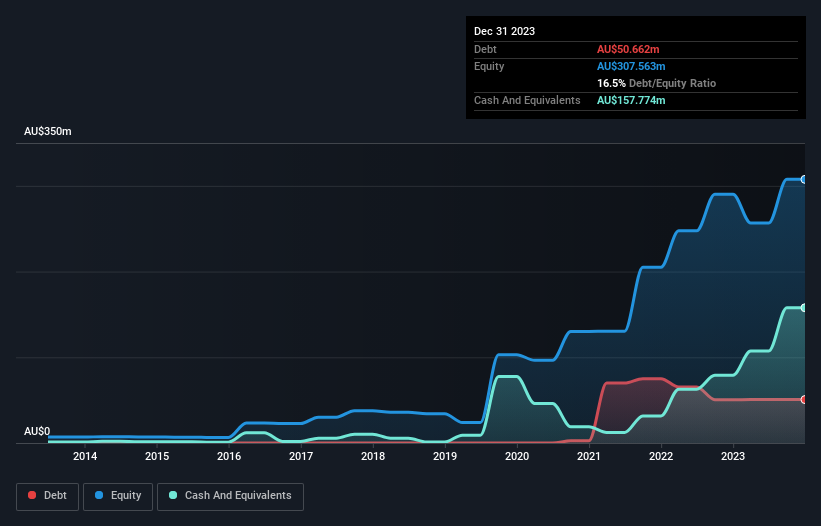Toggle the Cash And Equivalents legend button

coord(230,496)
